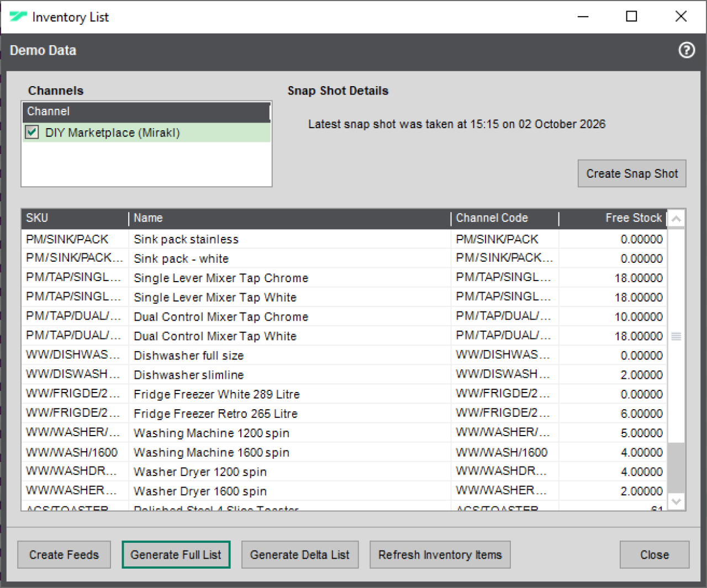This screenshot has width=707, height=588.
Task: Click Generate Delta List button
Action: [x=300, y=555]
